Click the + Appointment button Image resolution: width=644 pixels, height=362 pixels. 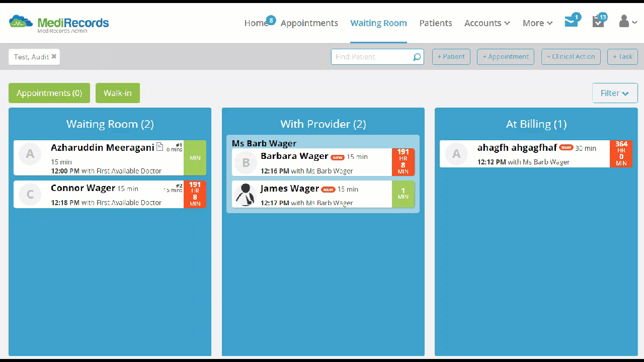point(506,57)
